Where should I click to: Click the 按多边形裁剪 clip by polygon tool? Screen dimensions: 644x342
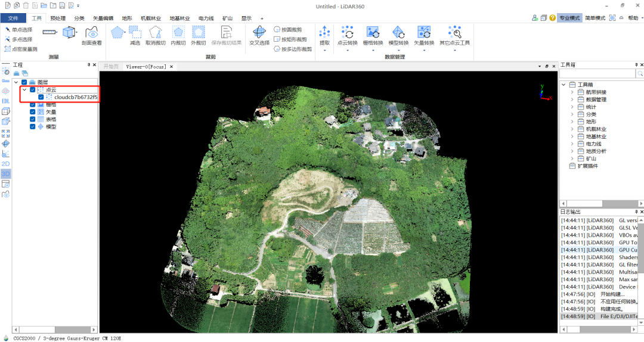pos(293,49)
